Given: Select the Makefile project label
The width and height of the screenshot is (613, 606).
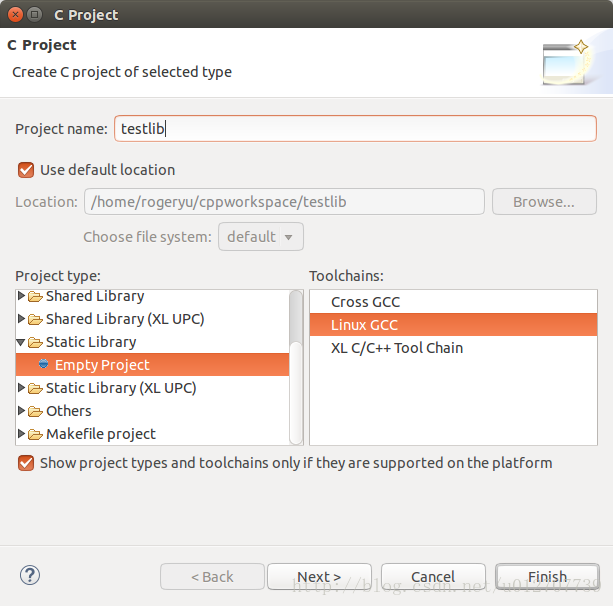Looking at the screenshot, I should pyautogui.click(x=101, y=434).
